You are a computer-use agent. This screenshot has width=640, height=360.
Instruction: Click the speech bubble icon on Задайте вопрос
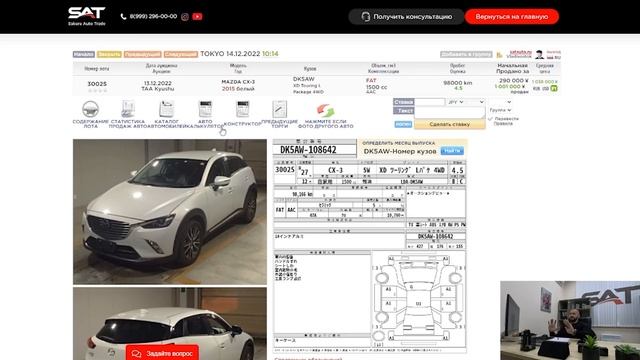click(x=136, y=353)
